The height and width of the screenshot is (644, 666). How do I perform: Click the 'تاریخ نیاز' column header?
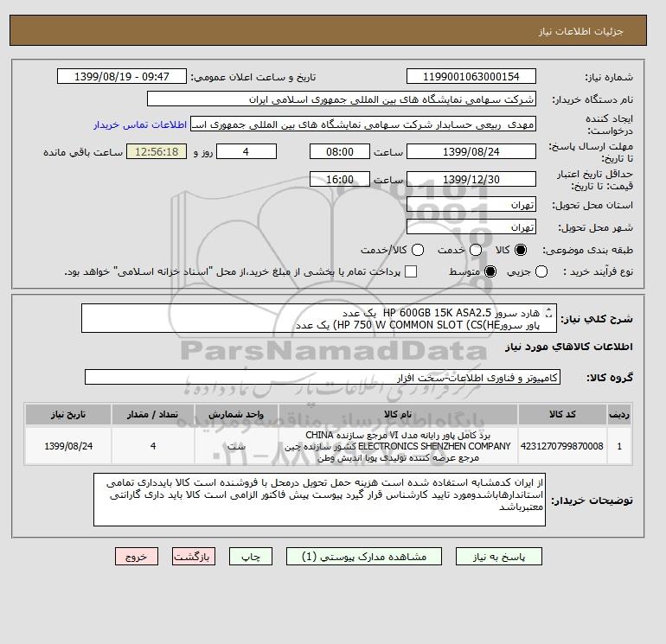point(68,414)
